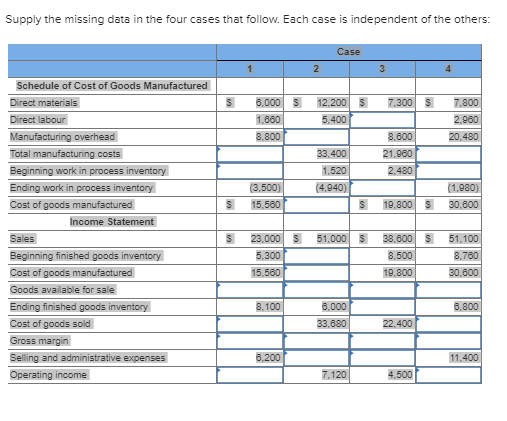Click Case 1 Direct labour value 1,660

268,120
